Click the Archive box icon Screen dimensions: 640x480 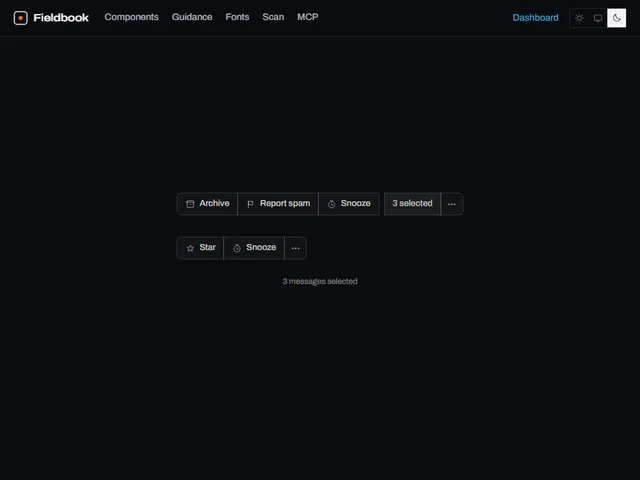click(190, 204)
